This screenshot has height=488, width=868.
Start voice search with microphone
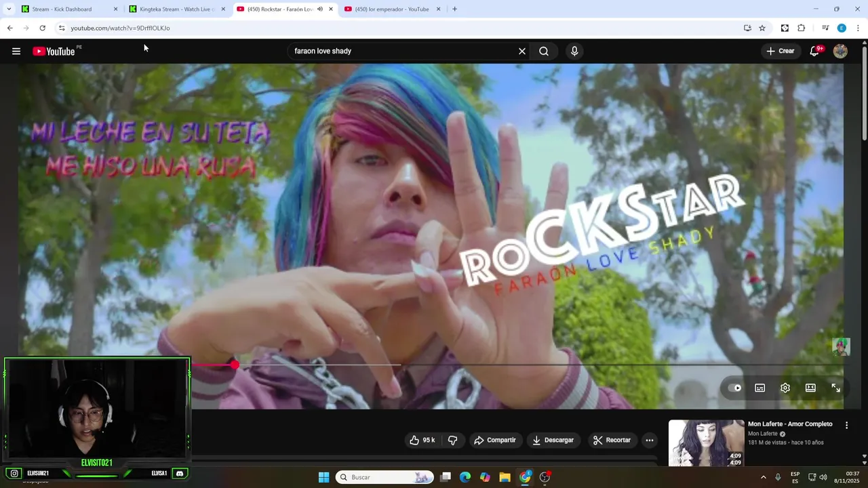(574, 51)
